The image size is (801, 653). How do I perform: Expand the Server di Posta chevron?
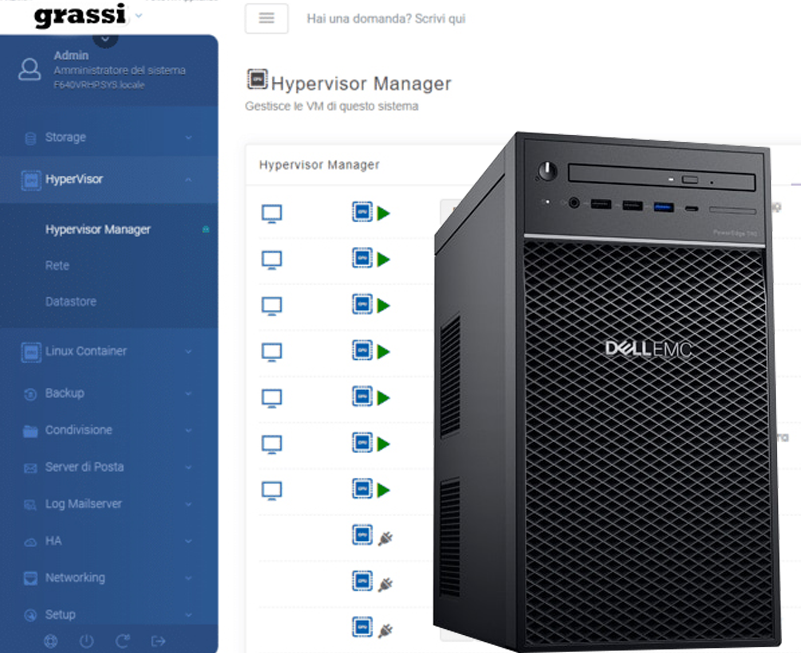189,467
